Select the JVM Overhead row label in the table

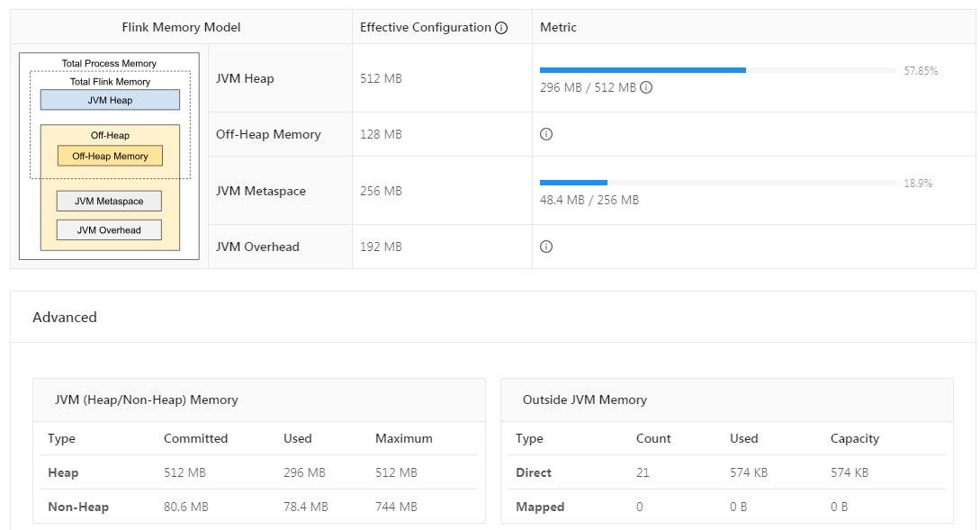pos(257,247)
